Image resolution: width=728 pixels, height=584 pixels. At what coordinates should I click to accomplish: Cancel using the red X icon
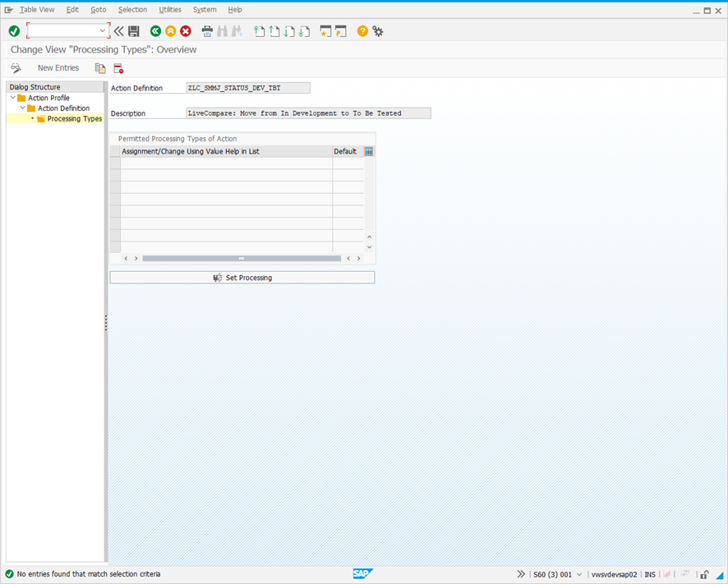click(x=185, y=31)
